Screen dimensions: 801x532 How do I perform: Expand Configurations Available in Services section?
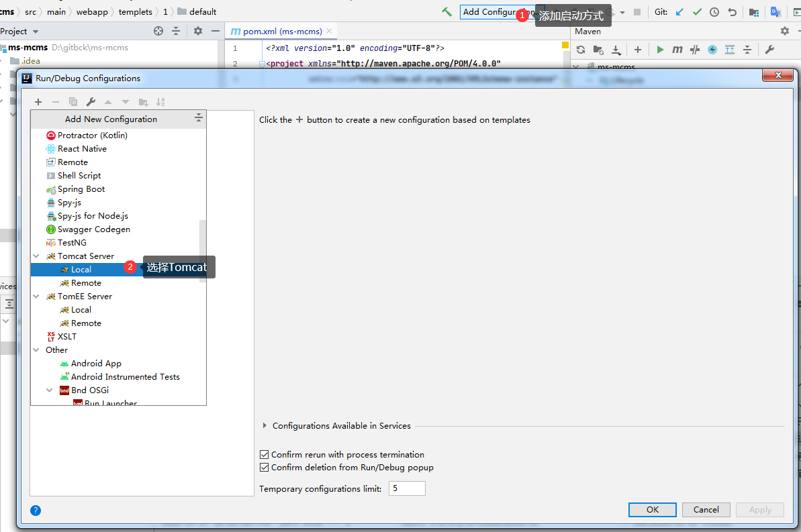(x=265, y=426)
